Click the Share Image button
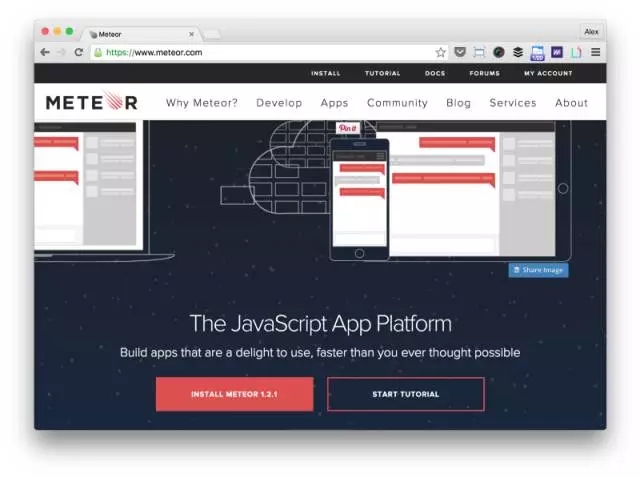Screen dimensions: 640x478 click(x=538, y=270)
